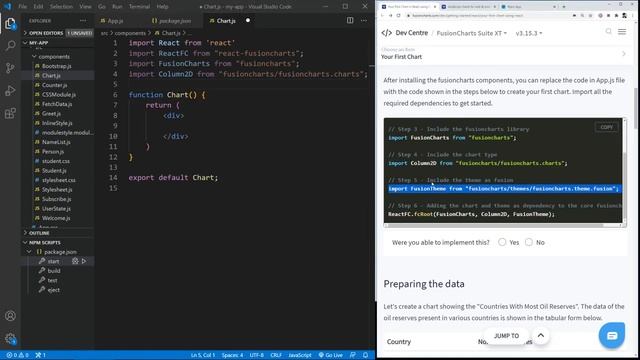640x360 pixels.
Task: Split the editor to the right
Action: click(x=350, y=20)
